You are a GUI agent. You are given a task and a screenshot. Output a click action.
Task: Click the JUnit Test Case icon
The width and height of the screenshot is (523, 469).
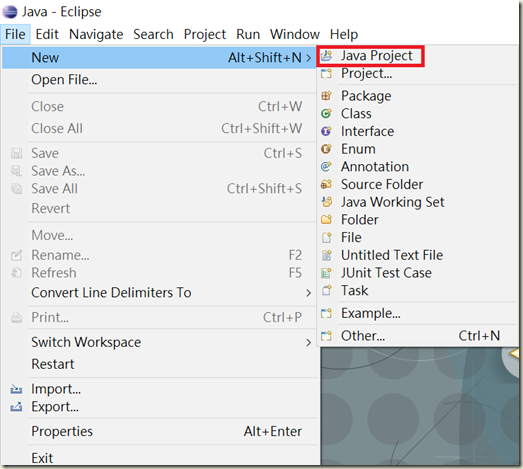pos(327,273)
